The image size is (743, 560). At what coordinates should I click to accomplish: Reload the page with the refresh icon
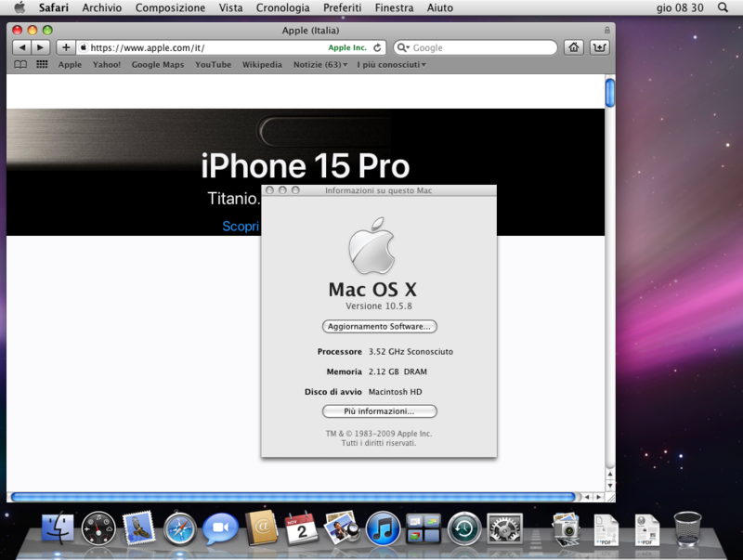pyautogui.click(x=377, y=47)
